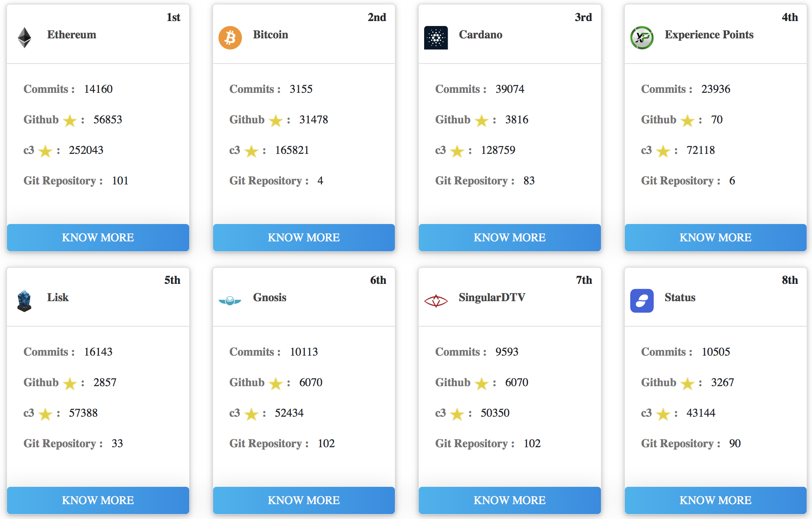Screen dimensions: 812x519
Task: Click the c3 star icon in Cardano card
Action: tap(457, 151)
